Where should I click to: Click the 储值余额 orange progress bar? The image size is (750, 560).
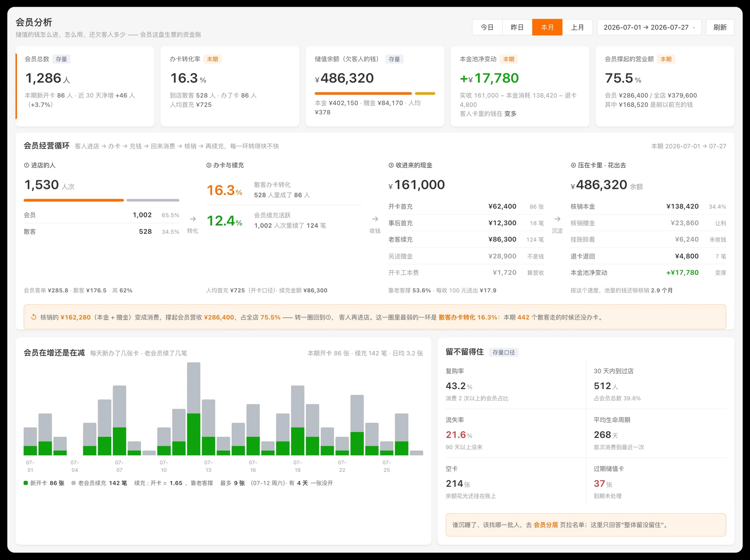click(x=363, y=93)
